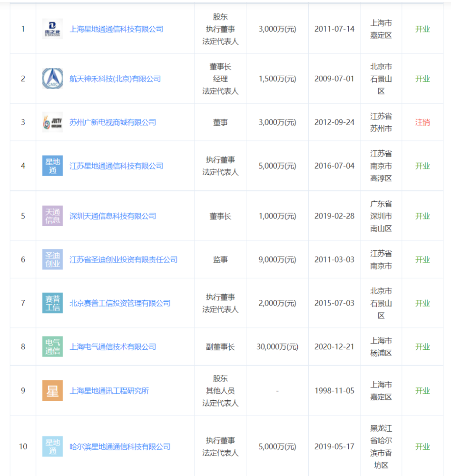Screen dimensions: 451x476
Task: Select the date 2009-07-01
Action: point(334,79)
